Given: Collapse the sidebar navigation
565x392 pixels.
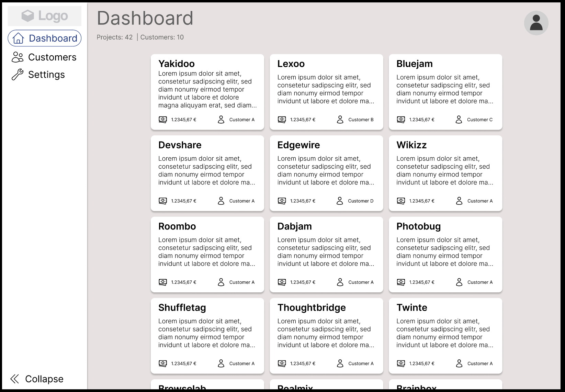Looking at the screenshot, I should coord(37,379).
